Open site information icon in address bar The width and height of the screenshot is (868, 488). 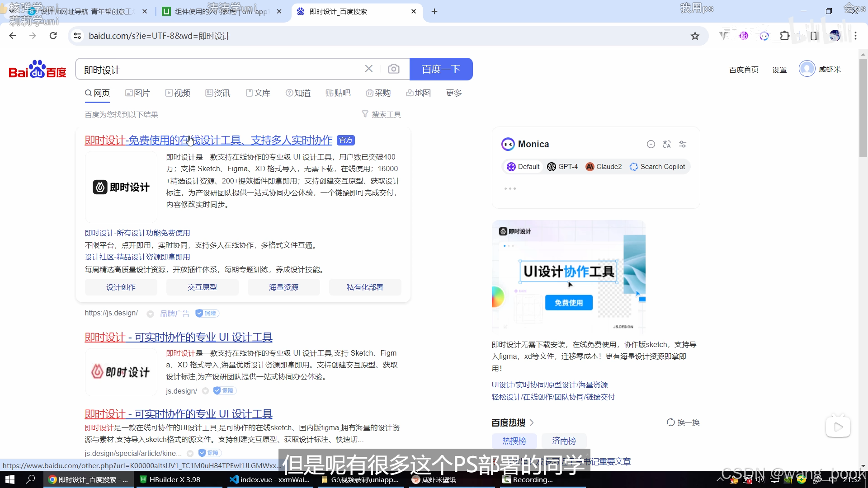[77, 36]
